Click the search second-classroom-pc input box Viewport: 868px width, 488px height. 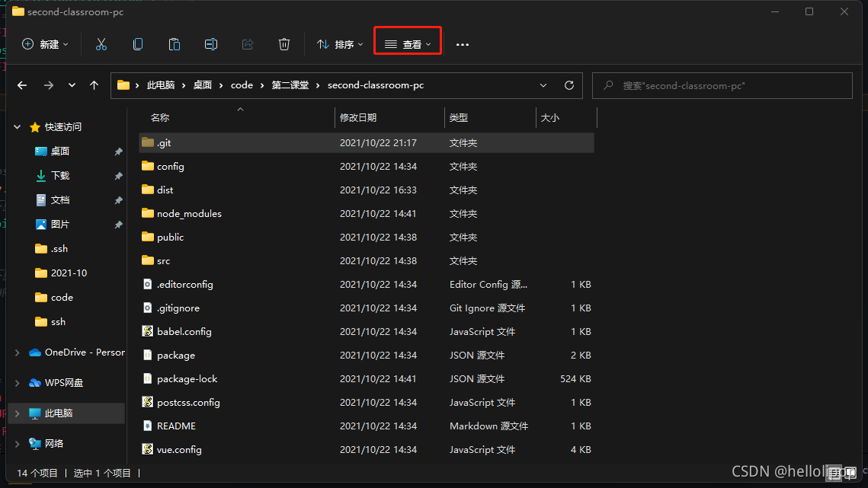(x=722, y=85)
